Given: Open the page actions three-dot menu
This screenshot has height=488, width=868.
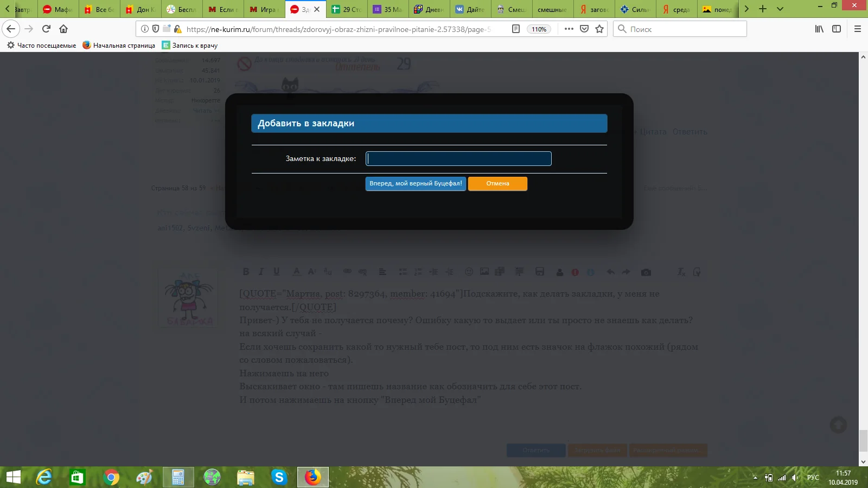Looking at the screenshot, I should [x=569, y=29].
